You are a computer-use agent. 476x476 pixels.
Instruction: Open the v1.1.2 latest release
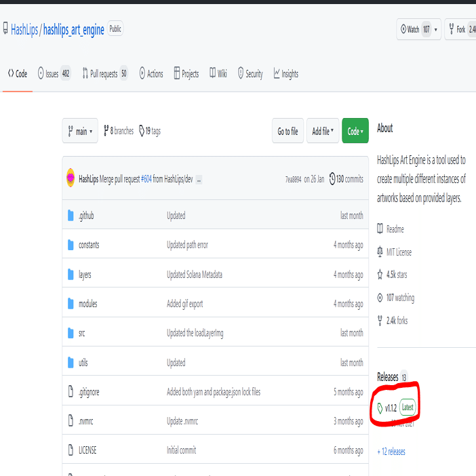[x=396, y=408]
